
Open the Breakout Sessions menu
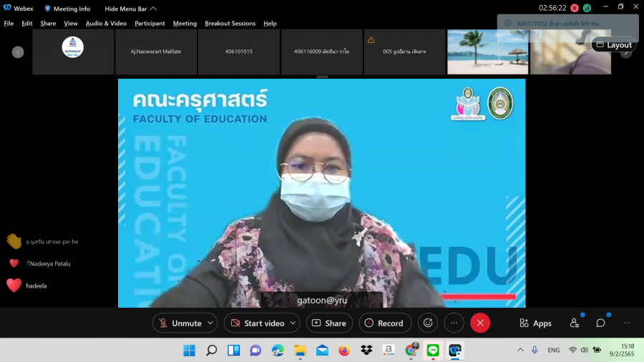tap(230, 24)
